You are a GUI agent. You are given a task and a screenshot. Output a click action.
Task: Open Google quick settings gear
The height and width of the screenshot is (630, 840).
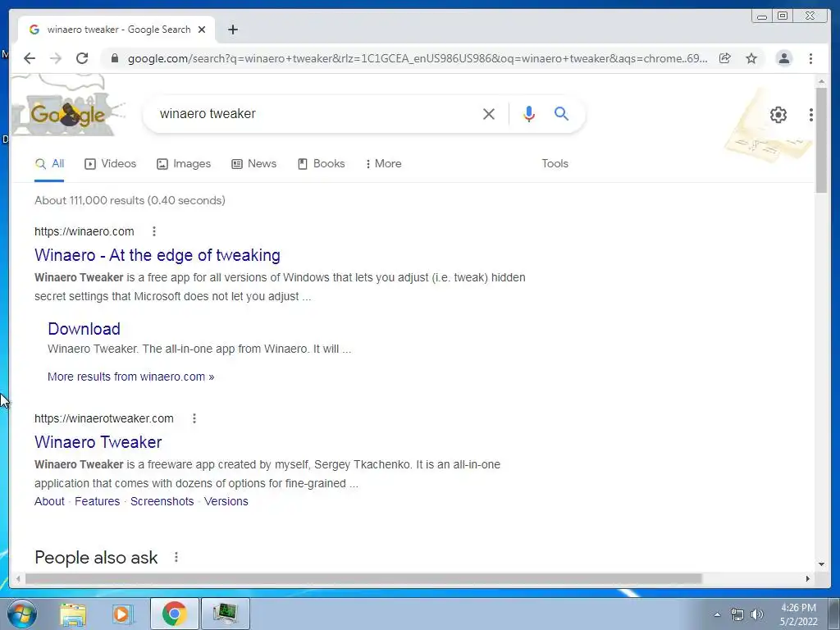[778, 115]
